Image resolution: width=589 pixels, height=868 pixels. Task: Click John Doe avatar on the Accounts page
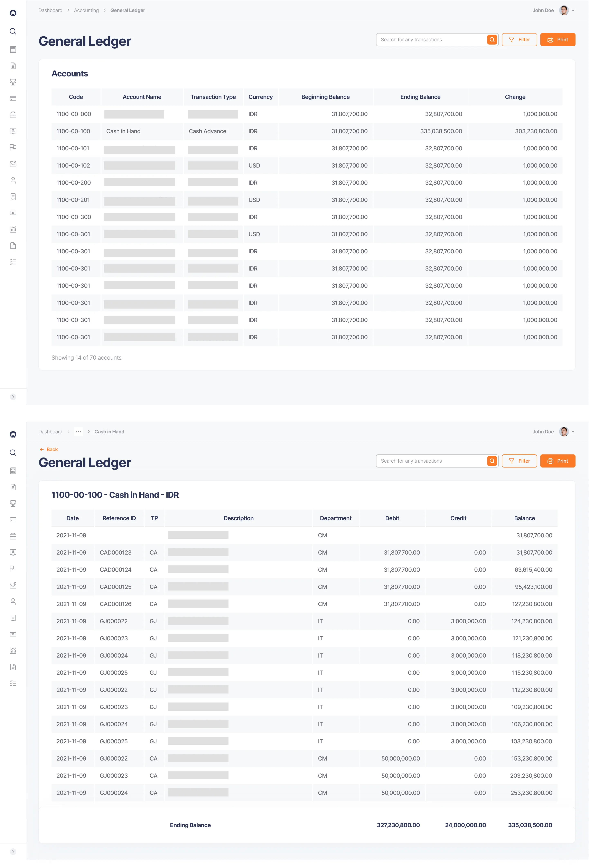pos(564,10)
